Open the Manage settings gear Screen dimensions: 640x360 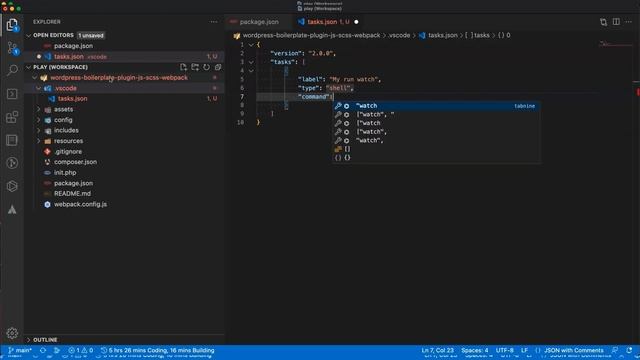[x=12, y=333]
